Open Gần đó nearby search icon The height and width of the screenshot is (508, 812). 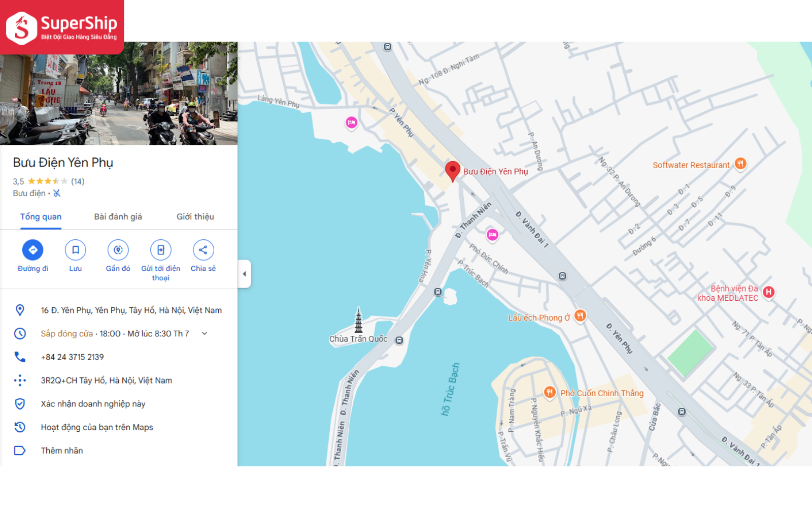(118, 250)
